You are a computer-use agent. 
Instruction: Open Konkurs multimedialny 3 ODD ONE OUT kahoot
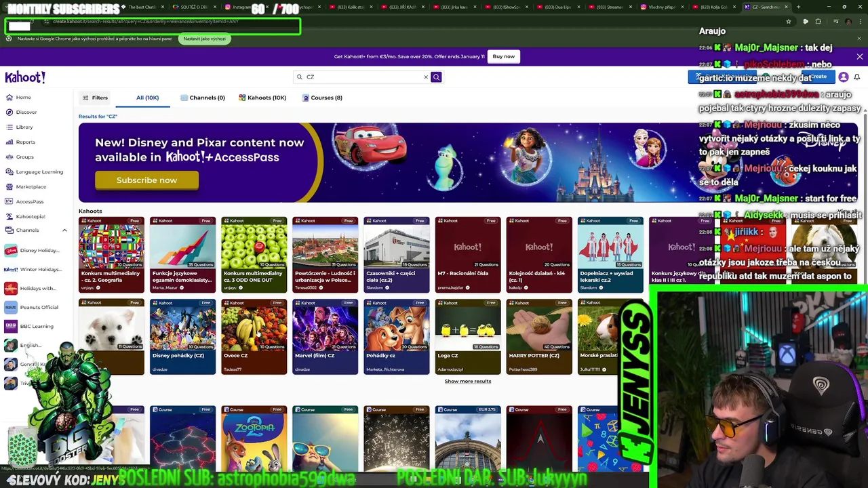[254, 254]
